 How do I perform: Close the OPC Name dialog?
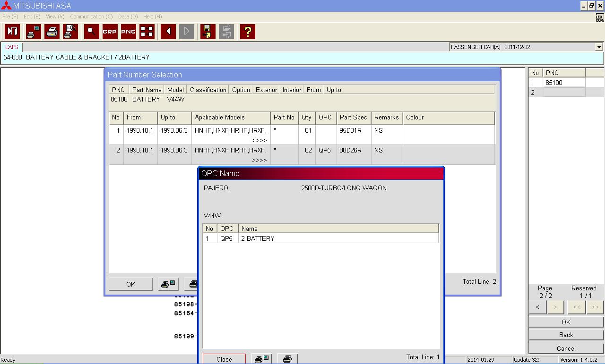224,359
